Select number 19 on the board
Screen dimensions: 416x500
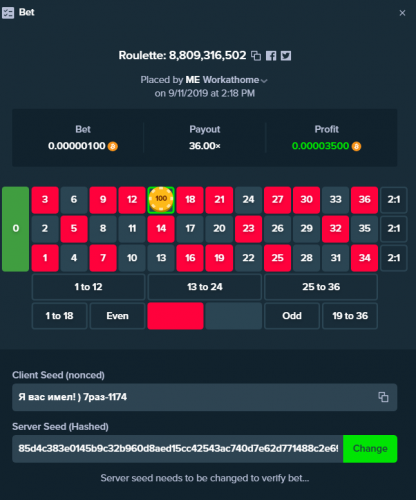pos(219,258)
